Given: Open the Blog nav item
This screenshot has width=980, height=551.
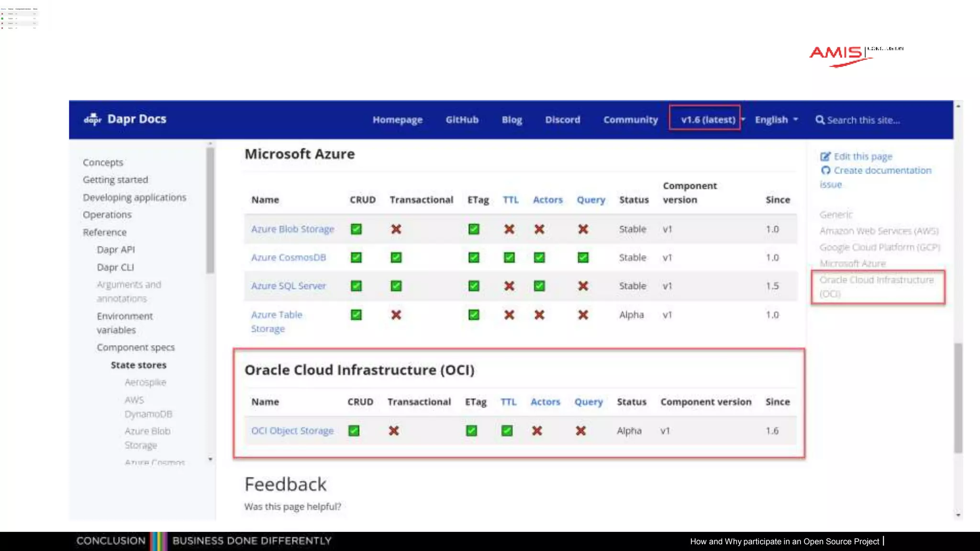Looking at the screenshot, I should [x=512, y=120].
